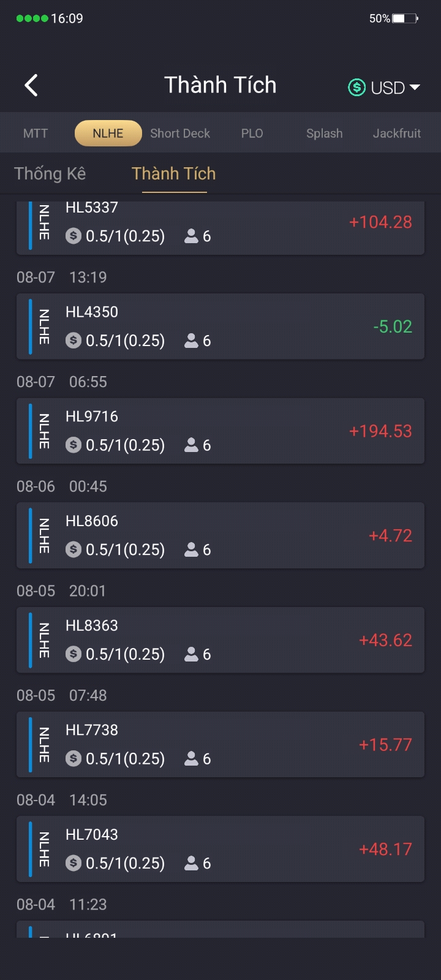Select the Splash game tab
Screen dimensions: 441x980
tap(324, 134)
